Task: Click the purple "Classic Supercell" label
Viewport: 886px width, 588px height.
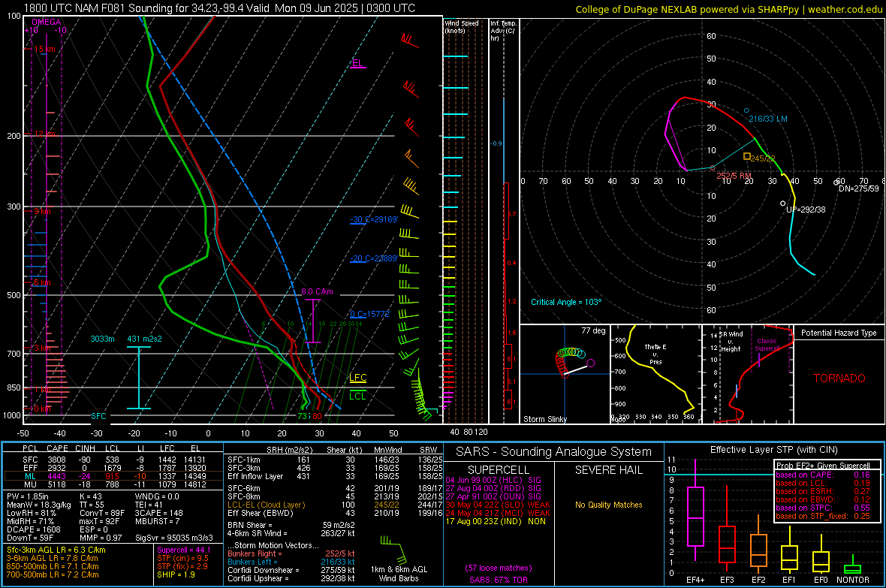Action: pyautogui.click(x=767, y=345)
